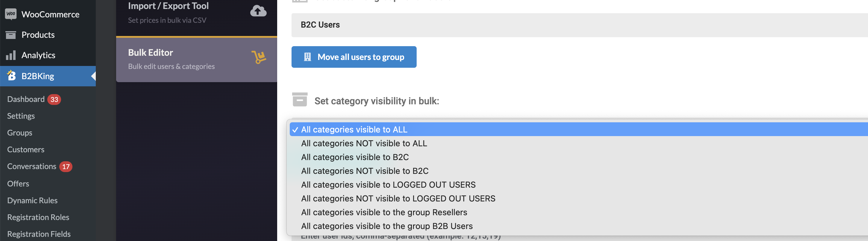
Task: Choose All categories visible to B2C option
Action: coord(355,157)
